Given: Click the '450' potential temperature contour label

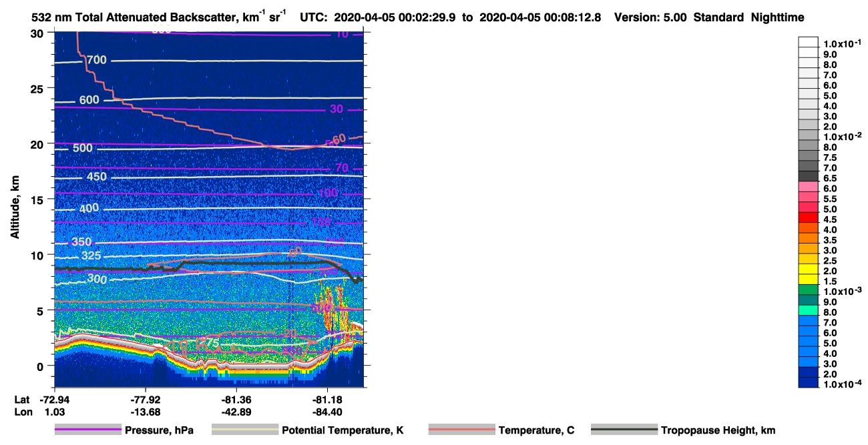Looking at the screenshot, I should pyautogui.click(x=97, y=177).
